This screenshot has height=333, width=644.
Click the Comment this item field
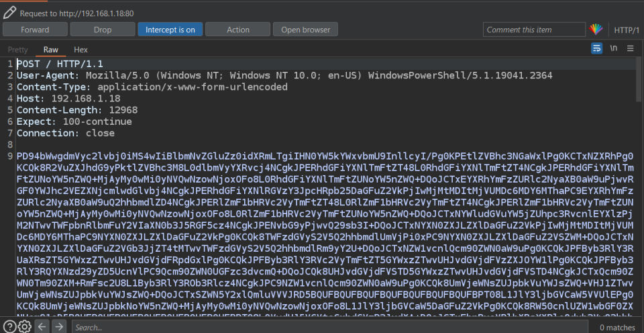534,30
